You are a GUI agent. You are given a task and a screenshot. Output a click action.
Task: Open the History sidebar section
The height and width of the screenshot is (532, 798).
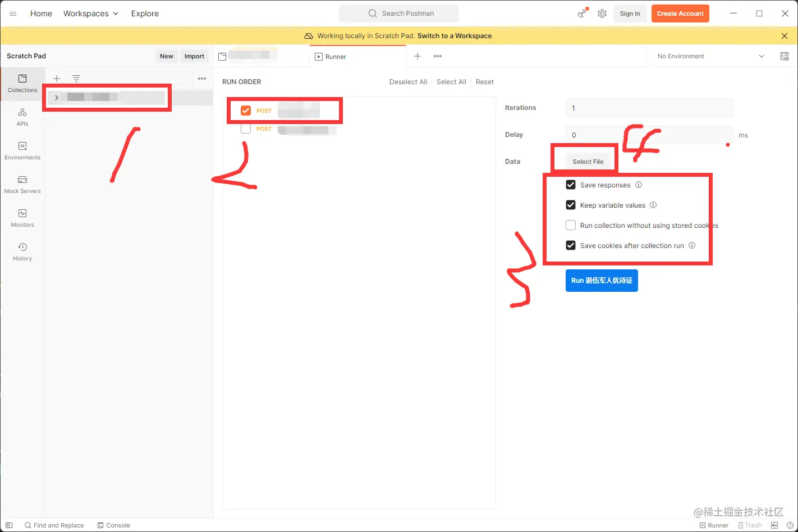pyautogui.click(x=22, y=252)
